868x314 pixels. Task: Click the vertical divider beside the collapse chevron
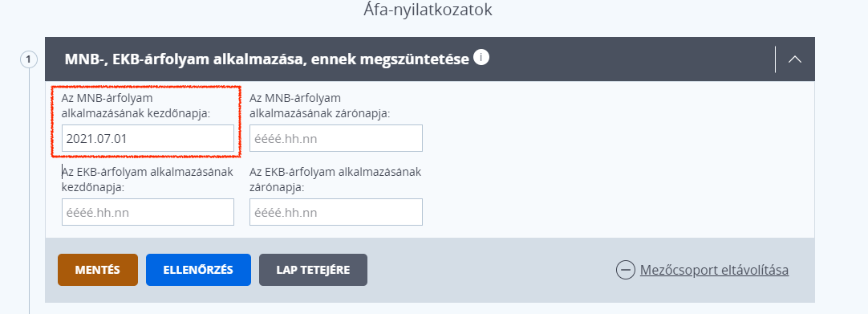coord(775,59)
